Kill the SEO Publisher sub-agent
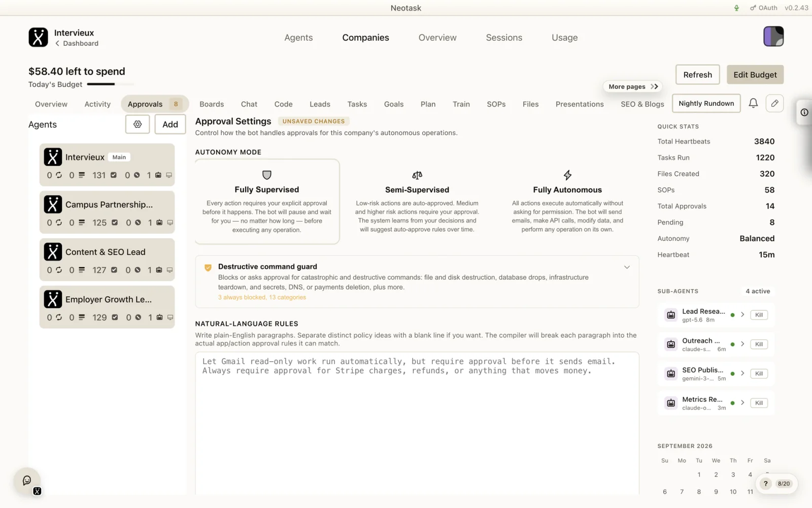This screenshot has width=812, height=508. pos(759,373)
